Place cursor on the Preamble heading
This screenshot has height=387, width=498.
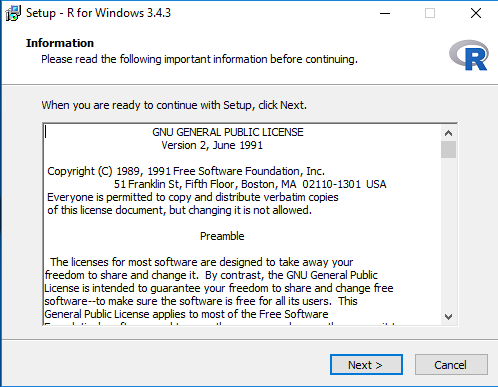(222, 236)
